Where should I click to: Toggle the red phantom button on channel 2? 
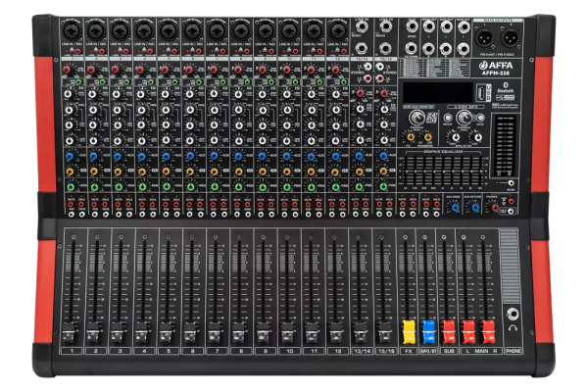(x=102, y=51)
